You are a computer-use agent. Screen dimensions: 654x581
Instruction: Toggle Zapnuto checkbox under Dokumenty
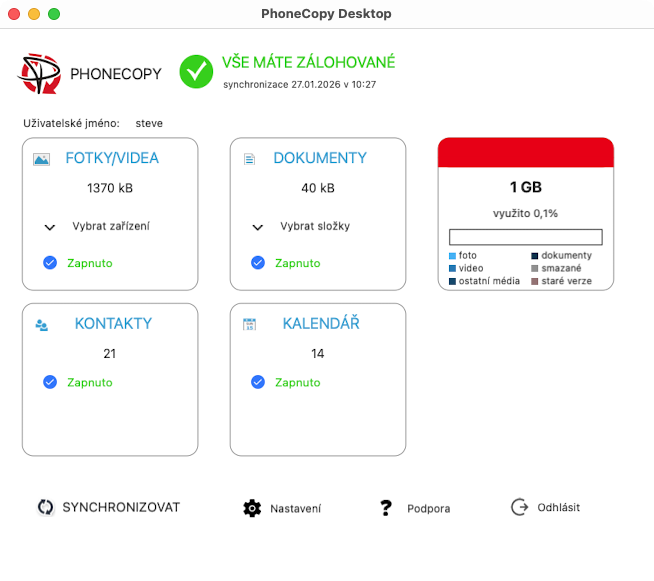258,263
